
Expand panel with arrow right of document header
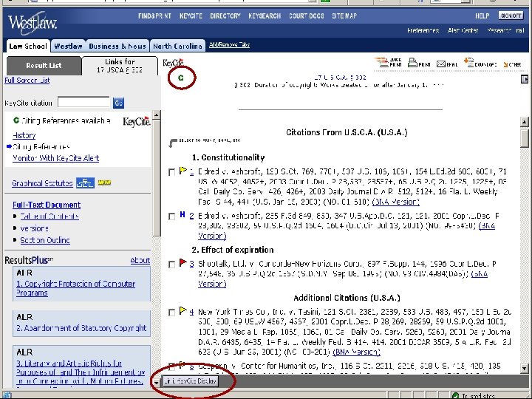pyautogui.click(x=524, y=79)
